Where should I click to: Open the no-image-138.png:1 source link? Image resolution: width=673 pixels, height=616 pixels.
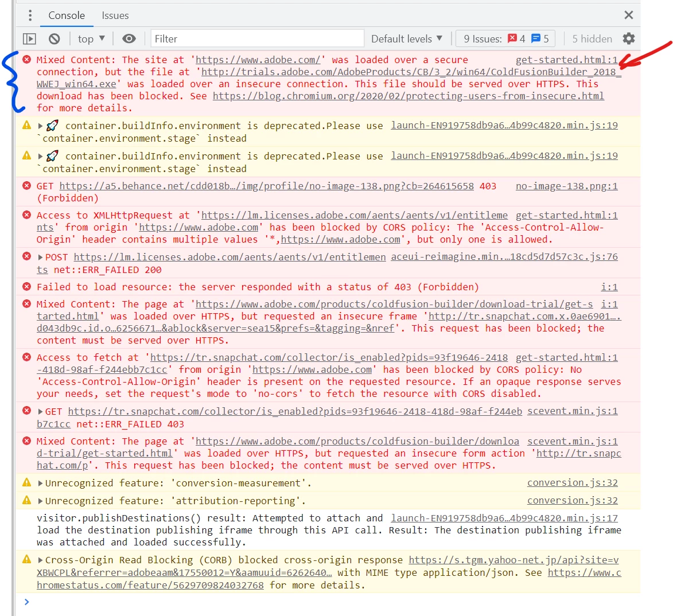click(x=566, y=186)
